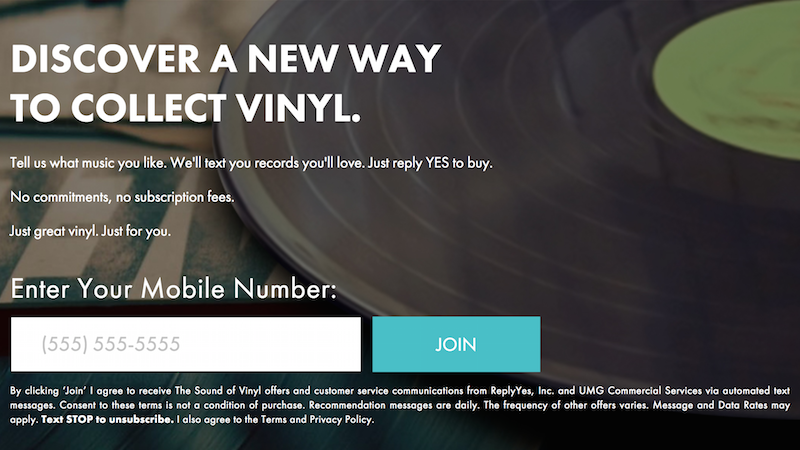Viewport: 800px width, 450px height.
Task: Open the Privacy Policy link
Action: click(339, 420)
